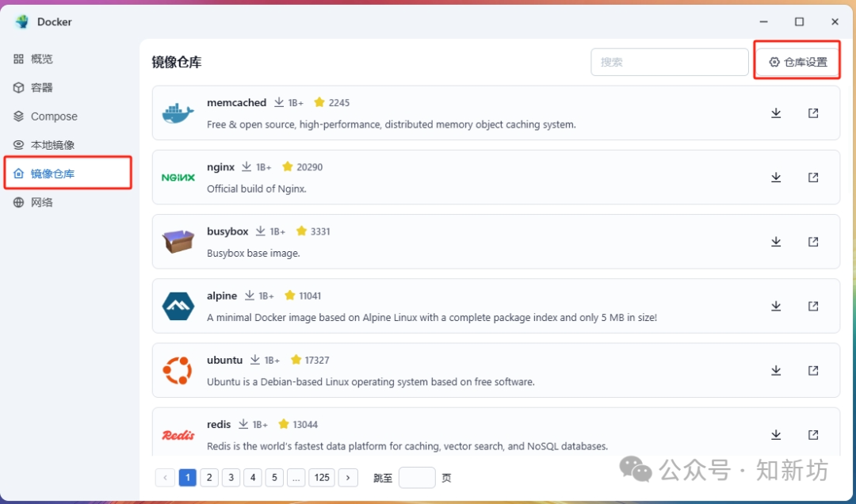Go to page 3
The height and width of the screenshot is (504, 856).
231,478
